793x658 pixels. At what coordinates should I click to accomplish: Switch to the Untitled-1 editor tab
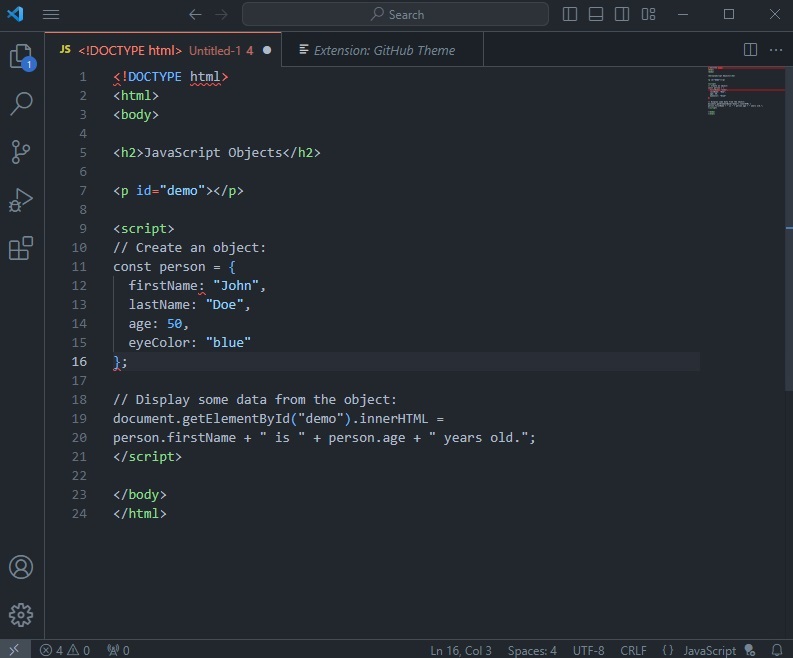163,50
